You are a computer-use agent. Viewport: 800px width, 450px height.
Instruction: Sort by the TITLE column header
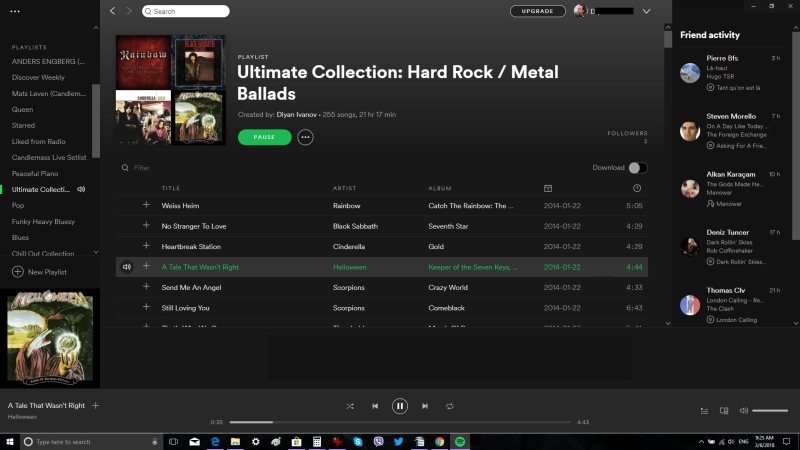pyautogui.click(x=171, y=188)
